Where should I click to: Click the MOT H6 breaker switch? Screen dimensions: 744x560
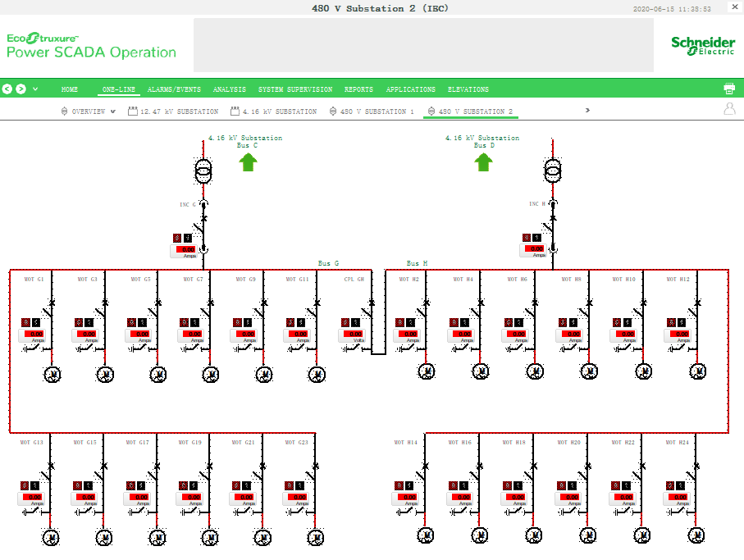[x=532, y=310]
